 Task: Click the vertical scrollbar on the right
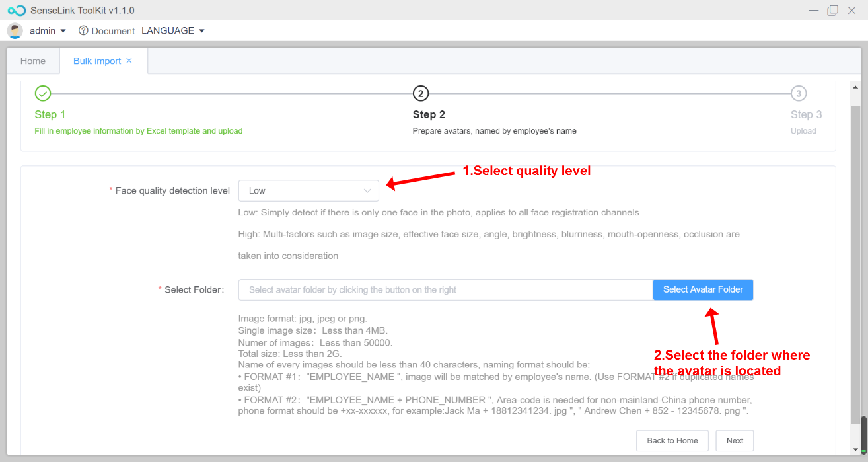point(863,264)
